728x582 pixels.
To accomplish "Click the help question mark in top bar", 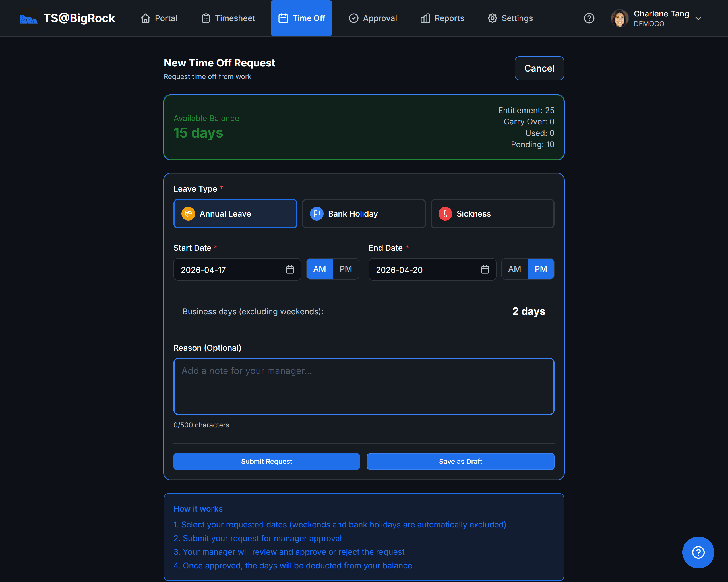I will (589, 18).
